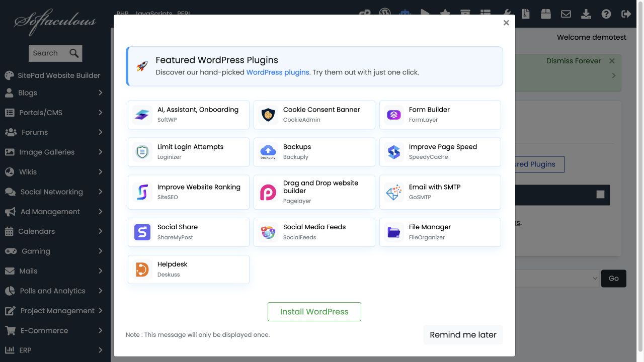This screenshot has width=644, height=362.
Task: Select Project Management in sidebar
Action: tap(57, 311)
